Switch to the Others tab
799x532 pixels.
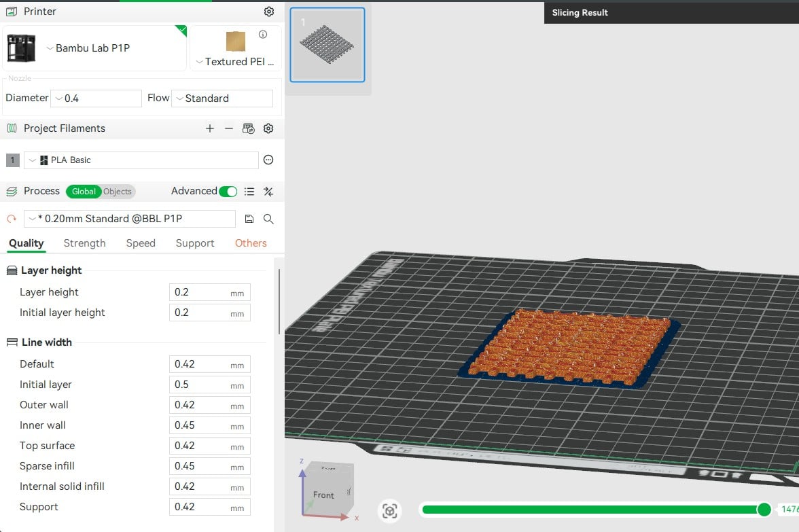click(x=251, y=243)
